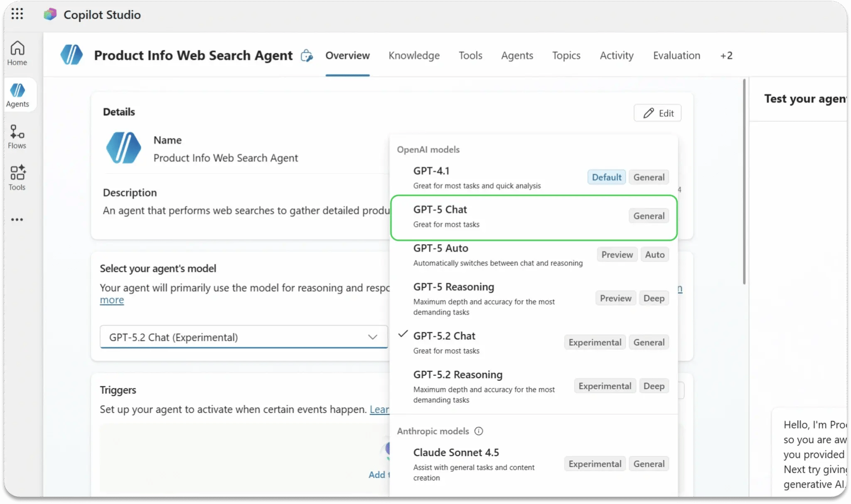This screenshot has height=504, width=851.
Task: Follow the 'more' link under model selection
Action: tap(112, 300)
